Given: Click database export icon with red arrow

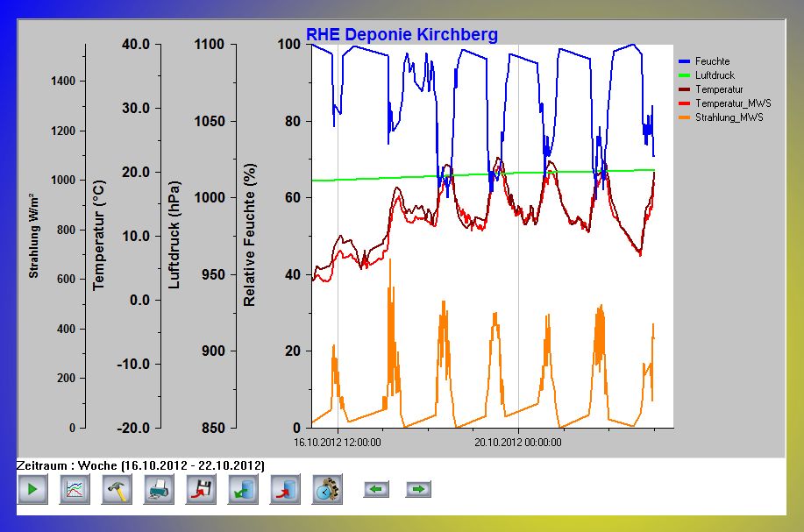Looking at the screenshot, I should tap(285, 489).
